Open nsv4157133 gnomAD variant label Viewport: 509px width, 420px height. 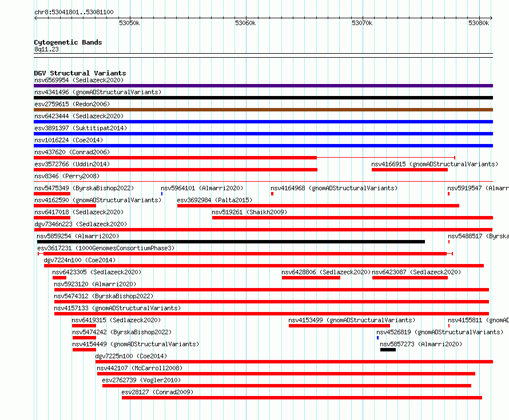[117, 308]
